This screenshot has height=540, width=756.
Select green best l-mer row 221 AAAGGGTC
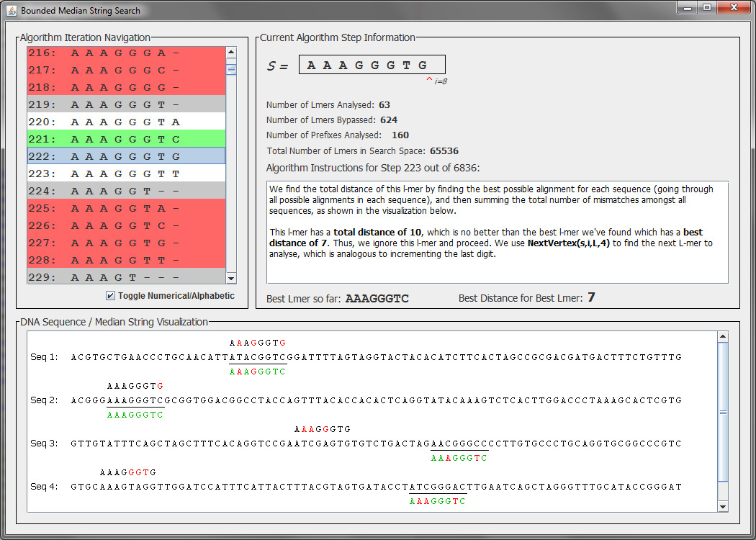[126, 139]
